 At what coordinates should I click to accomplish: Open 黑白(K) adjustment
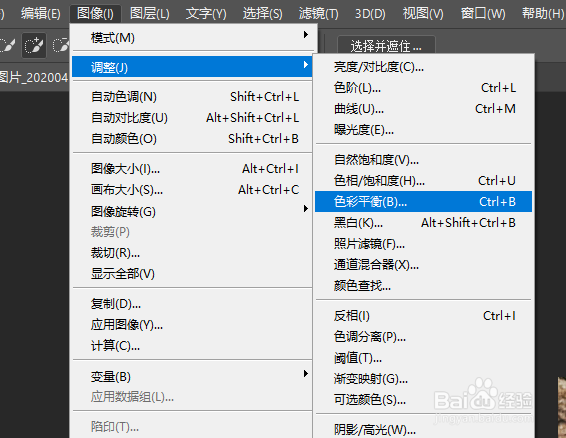point(423,223)
